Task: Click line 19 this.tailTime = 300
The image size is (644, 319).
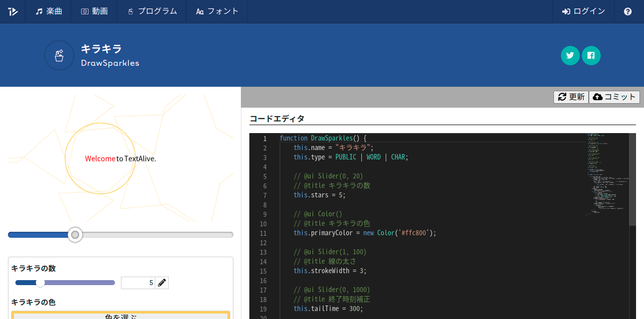Action: [x=328, y=309]
